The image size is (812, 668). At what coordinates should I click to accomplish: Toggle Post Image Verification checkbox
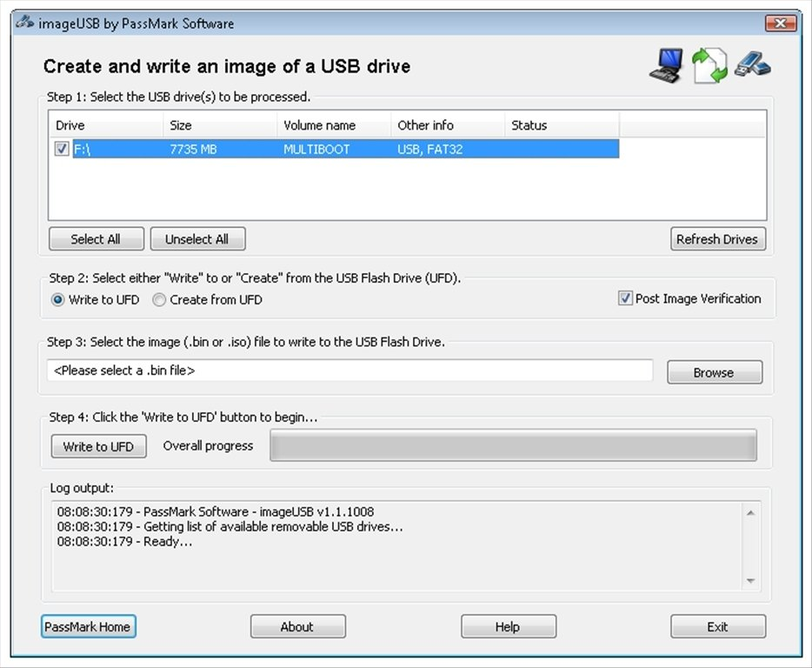pos(625,298)
